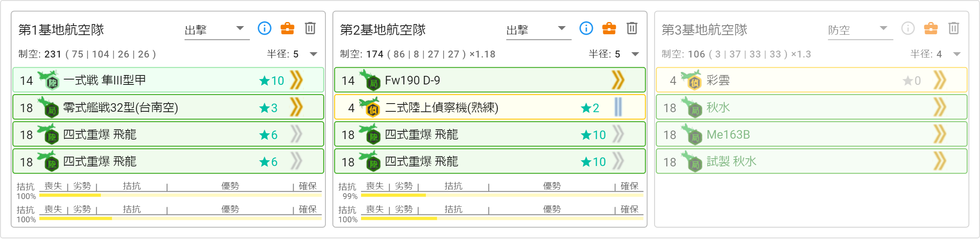The height and width of the screenshot is (239, 980).
Task: Click the first air state bar in 第1基地航空隊
Action: [x=180, y=195]
